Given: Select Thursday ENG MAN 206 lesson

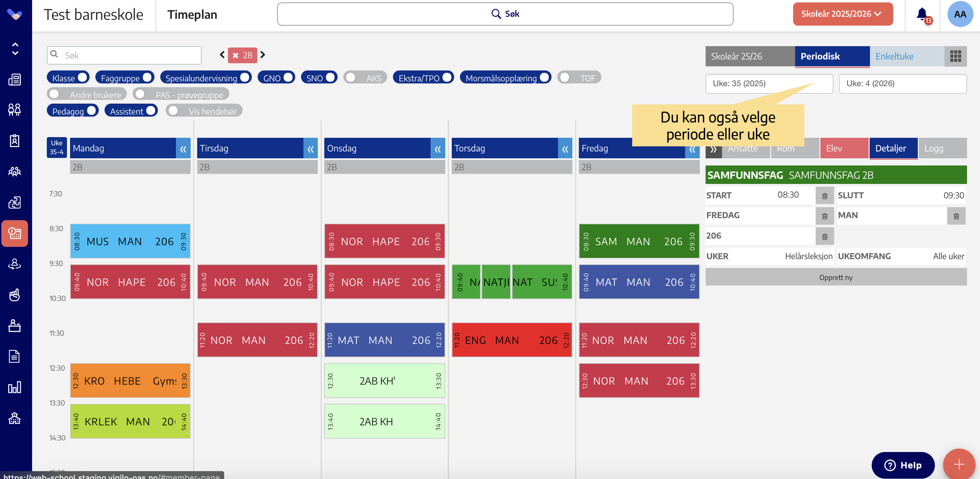Looking at the screenshot, I should coord(512,340).
